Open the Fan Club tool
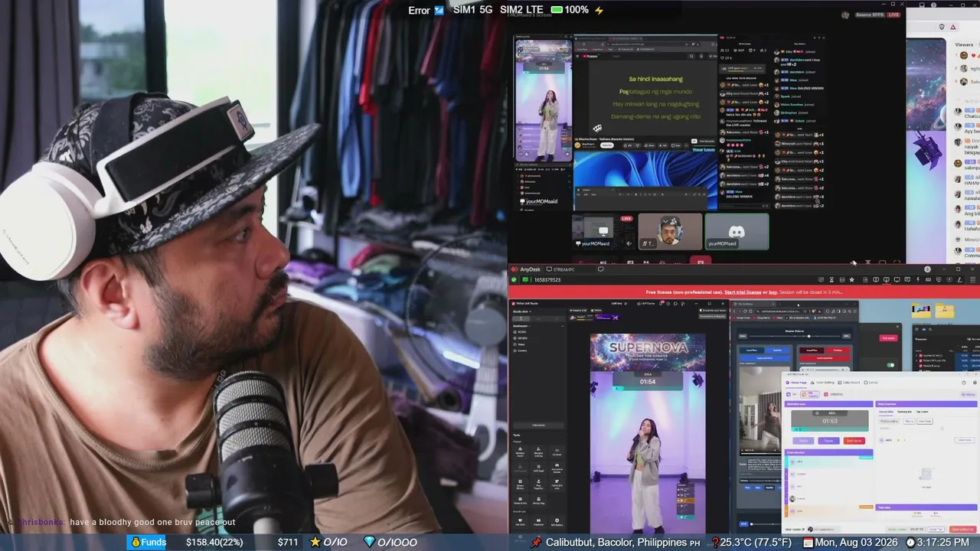Screen dimensions: 980x551 [x=521, y=523]
